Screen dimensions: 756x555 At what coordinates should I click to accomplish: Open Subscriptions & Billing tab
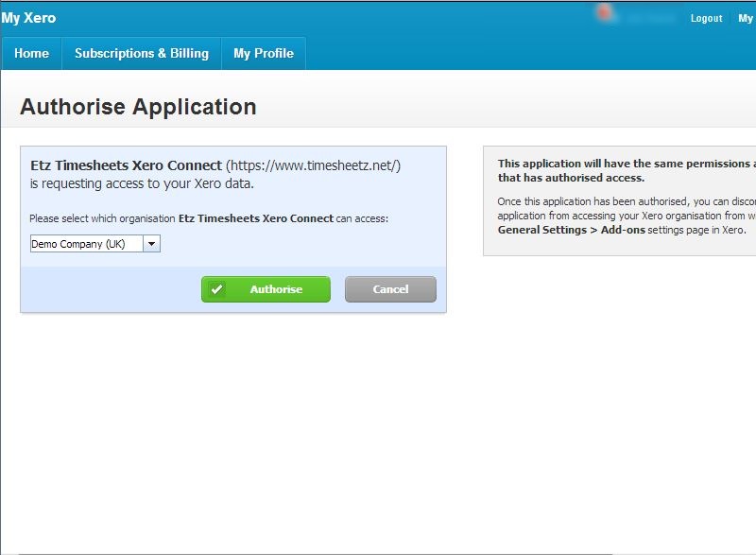[x=142, y=54]
